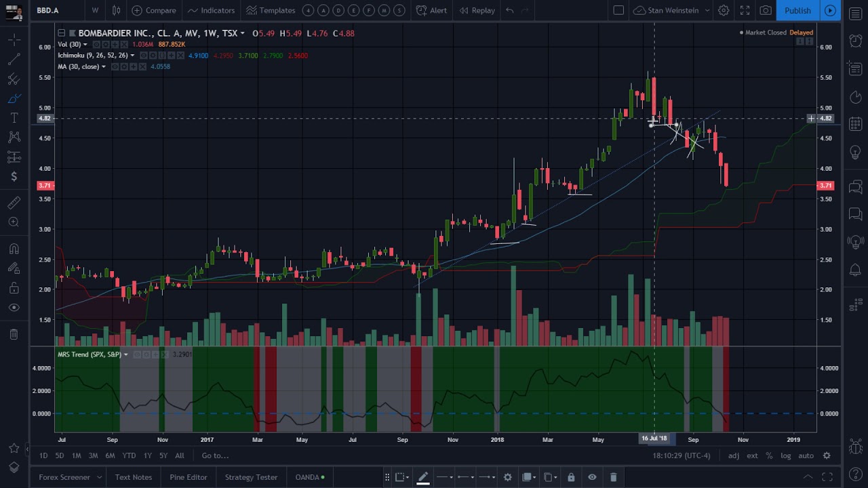Show All available chart history
The image size is (868, 488).
point(180,455)
